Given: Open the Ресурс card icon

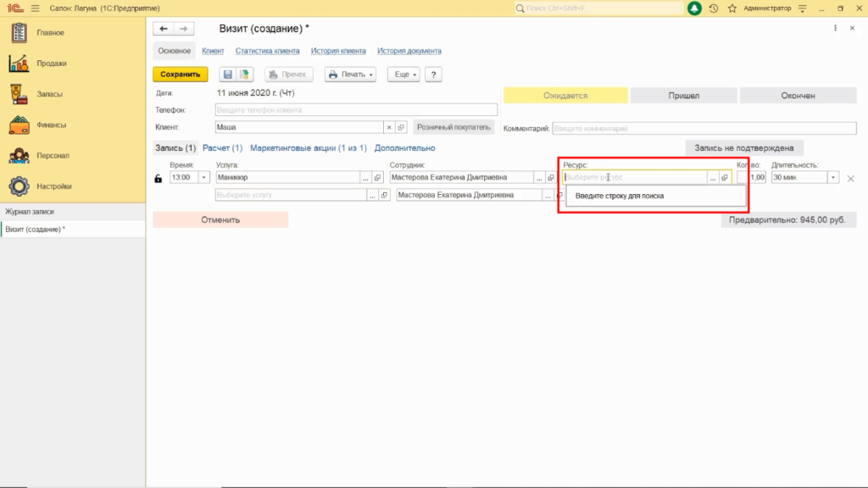Looking at the screenshot, I should 725,178.
